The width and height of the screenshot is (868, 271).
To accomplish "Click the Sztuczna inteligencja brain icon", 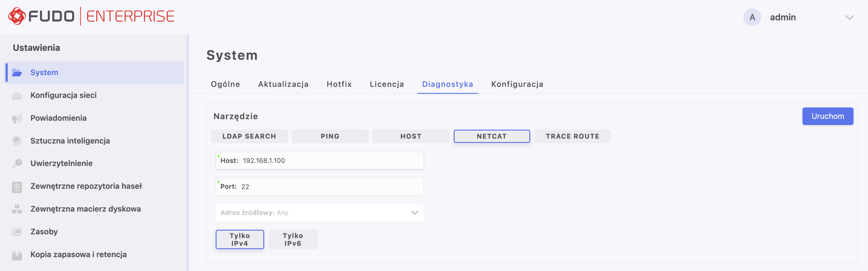I will click(x=17, y=141).
